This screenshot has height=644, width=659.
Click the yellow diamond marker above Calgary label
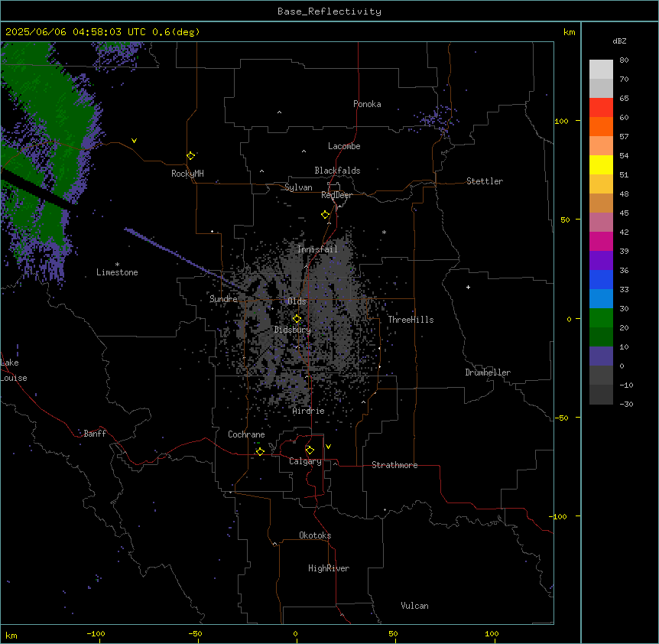(x=310, y=450)
